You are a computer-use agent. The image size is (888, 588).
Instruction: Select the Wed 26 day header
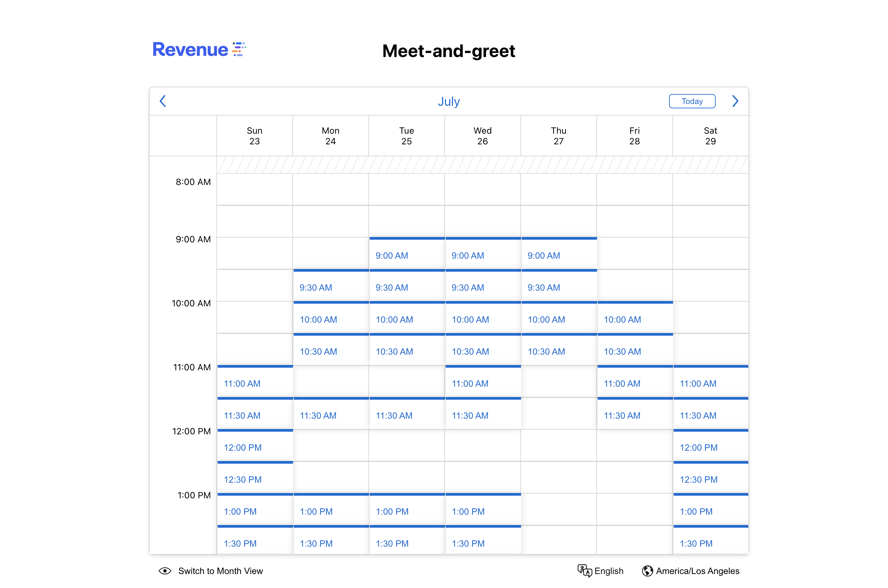(482, 136)
